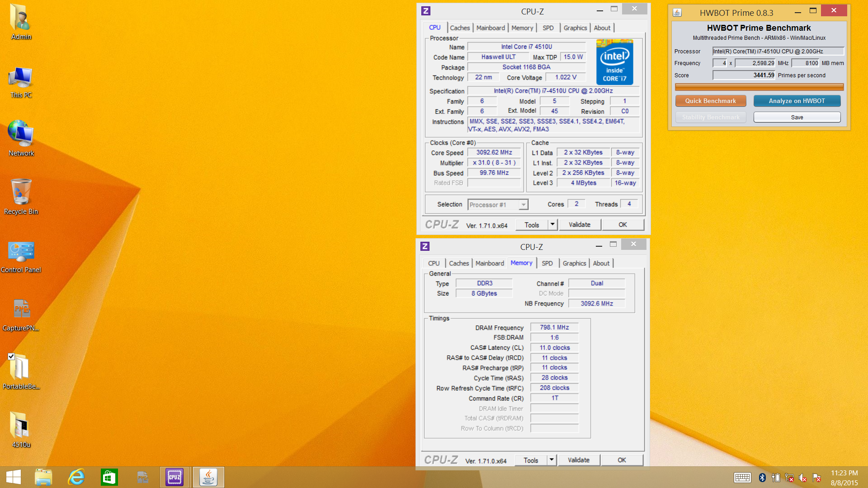
Task: Click the HWBOT Processor name field
Action: (x=778, y=51)
